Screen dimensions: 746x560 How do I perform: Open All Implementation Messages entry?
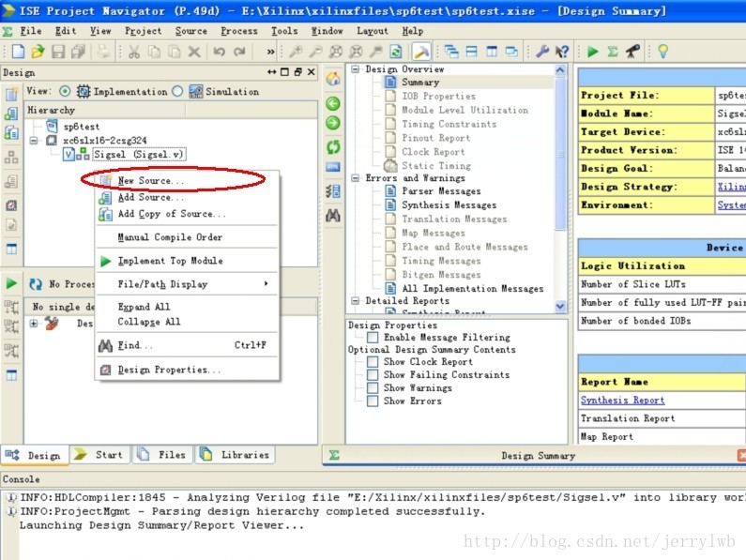[472, 288]
